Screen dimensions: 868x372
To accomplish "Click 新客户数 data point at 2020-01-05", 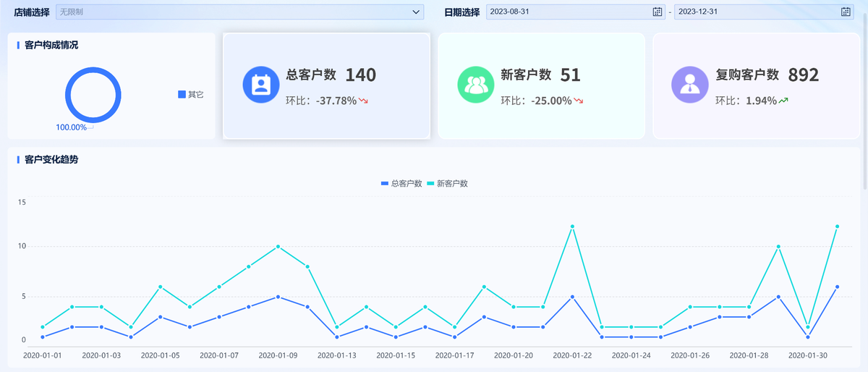I will click(160, 287).
